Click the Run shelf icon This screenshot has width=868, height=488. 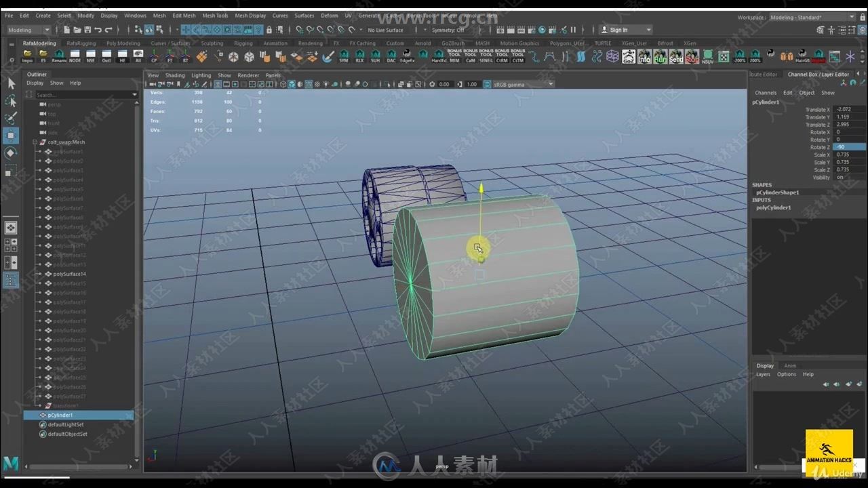tap(660, 56)
